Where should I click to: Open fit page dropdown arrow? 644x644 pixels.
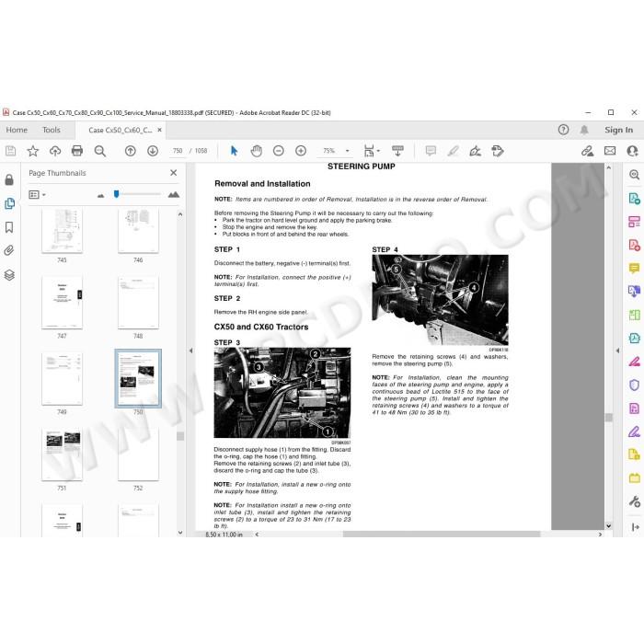[x=378, y=151]
